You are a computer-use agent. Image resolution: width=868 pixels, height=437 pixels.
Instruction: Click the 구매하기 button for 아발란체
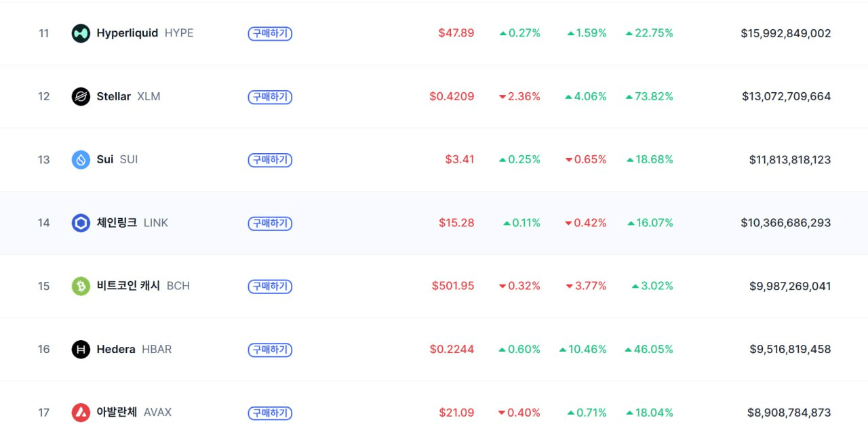click(270, 413)
